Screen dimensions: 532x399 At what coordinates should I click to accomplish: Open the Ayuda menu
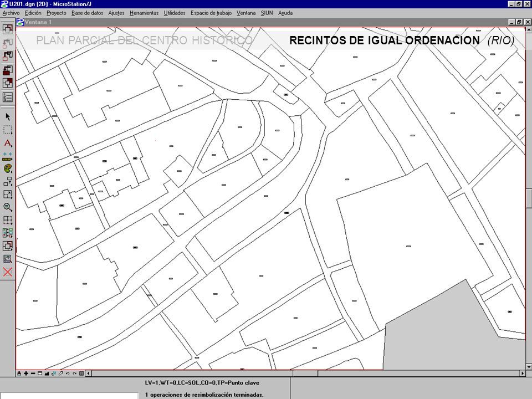coord(285,13)
